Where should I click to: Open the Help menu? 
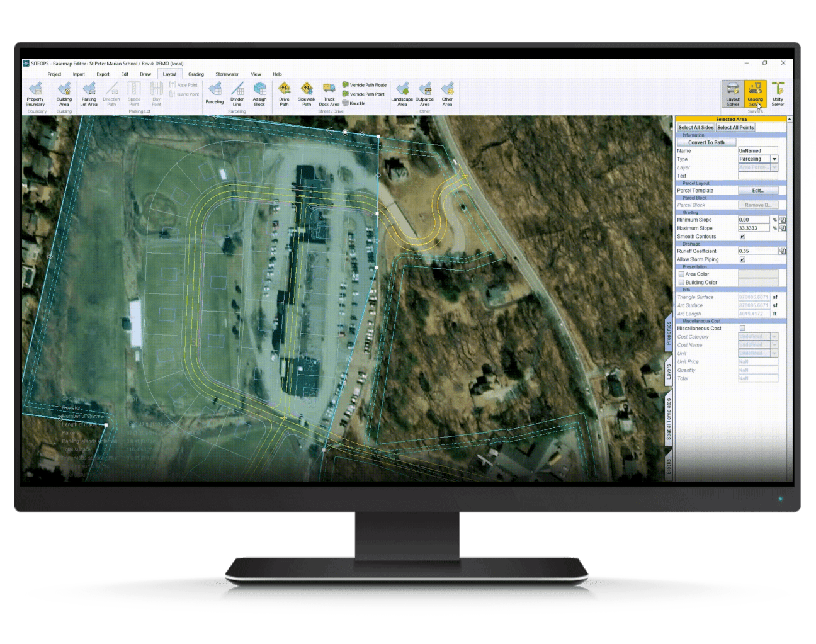pos(278,74)
